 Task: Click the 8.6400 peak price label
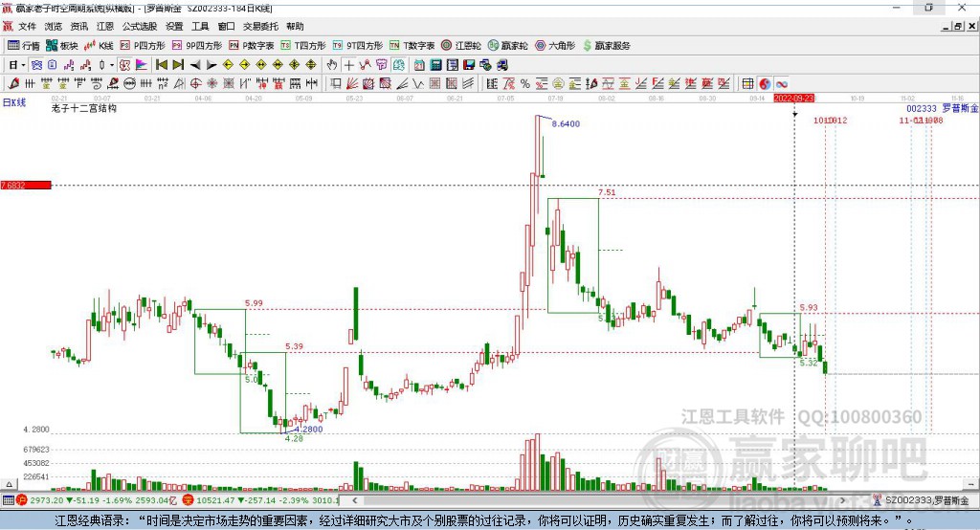point(566,123)
